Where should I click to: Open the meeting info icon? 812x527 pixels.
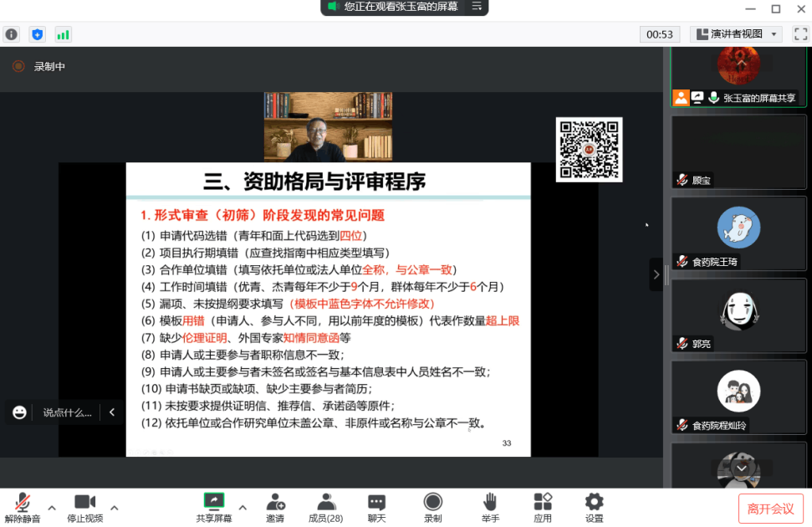pos(11,34)
